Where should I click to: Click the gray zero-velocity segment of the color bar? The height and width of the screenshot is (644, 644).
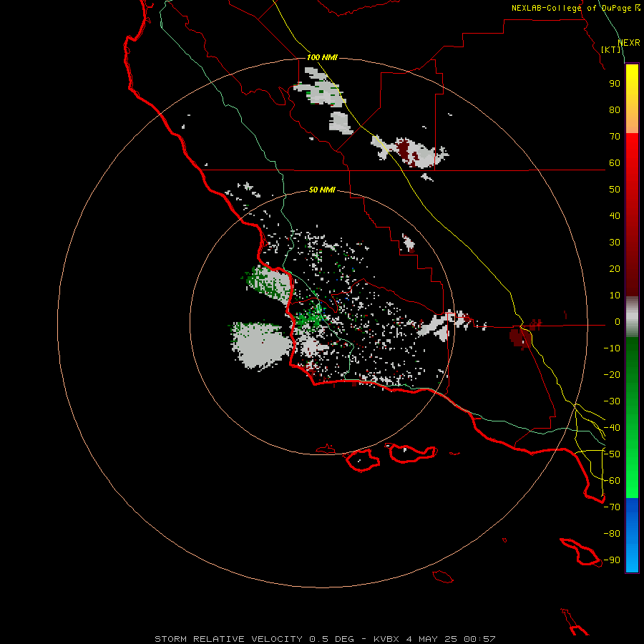pyautogui.click(x=632, y=317)
